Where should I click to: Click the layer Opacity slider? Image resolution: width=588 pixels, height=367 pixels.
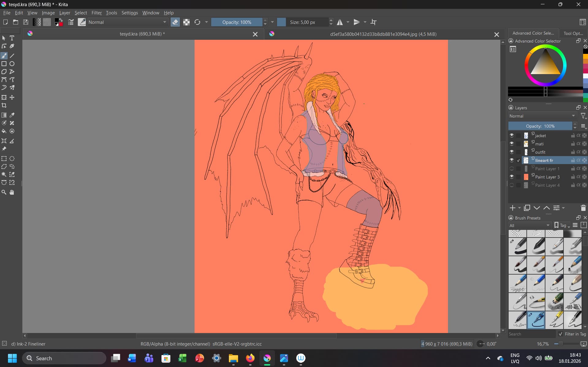click(540, 126)
